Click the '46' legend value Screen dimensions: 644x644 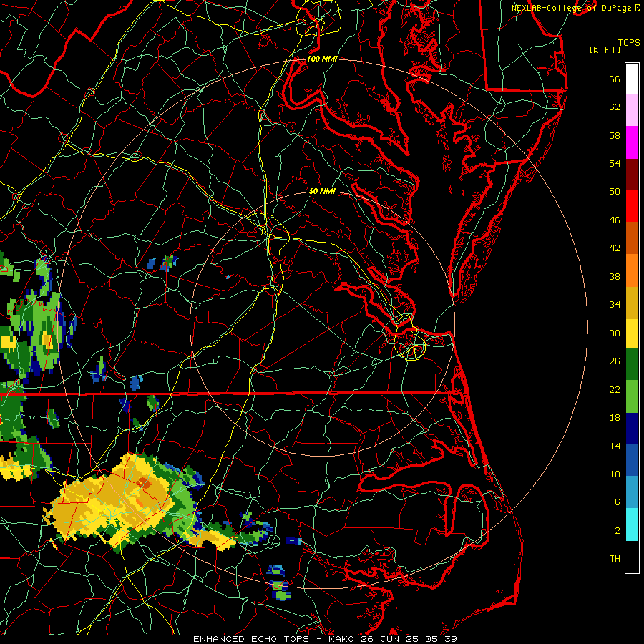click(x=615, y=220)
